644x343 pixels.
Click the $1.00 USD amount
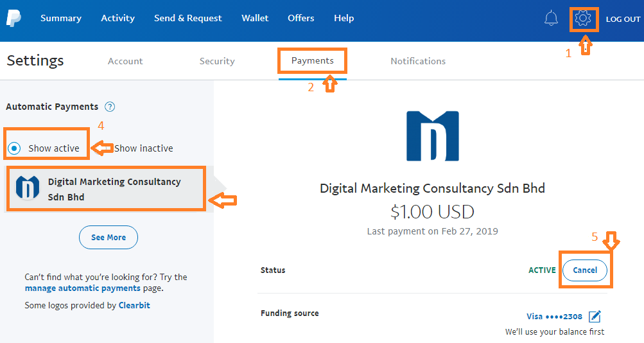click(433, 212)
